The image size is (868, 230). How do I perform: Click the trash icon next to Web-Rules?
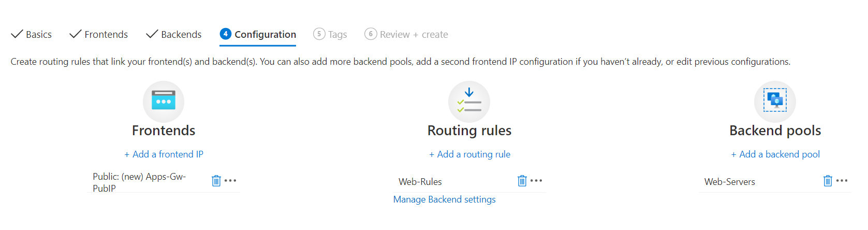[x=522, y=181]
